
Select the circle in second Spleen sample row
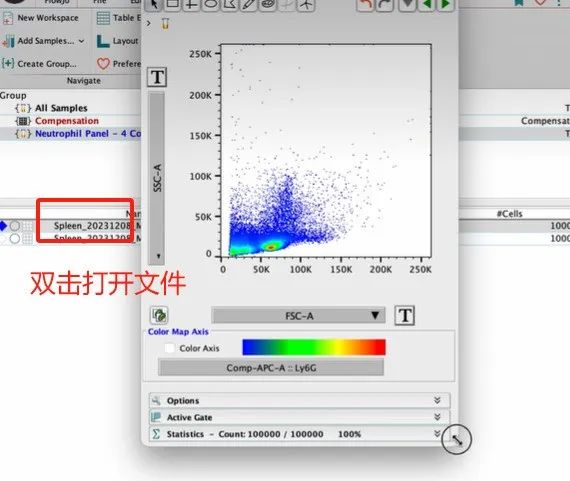click(x=15, y=239)
